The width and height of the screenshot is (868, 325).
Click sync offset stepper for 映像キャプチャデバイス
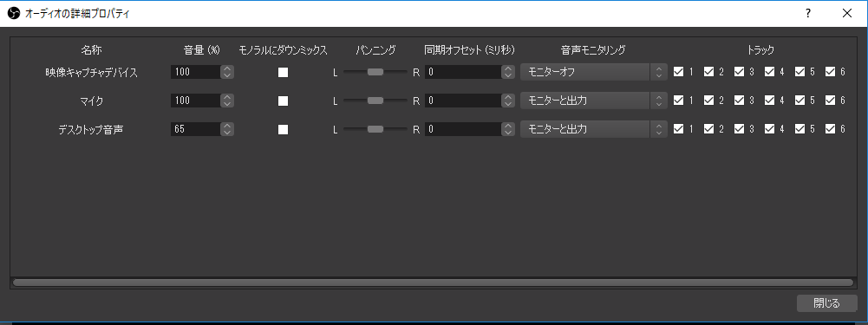coord(508,72)
